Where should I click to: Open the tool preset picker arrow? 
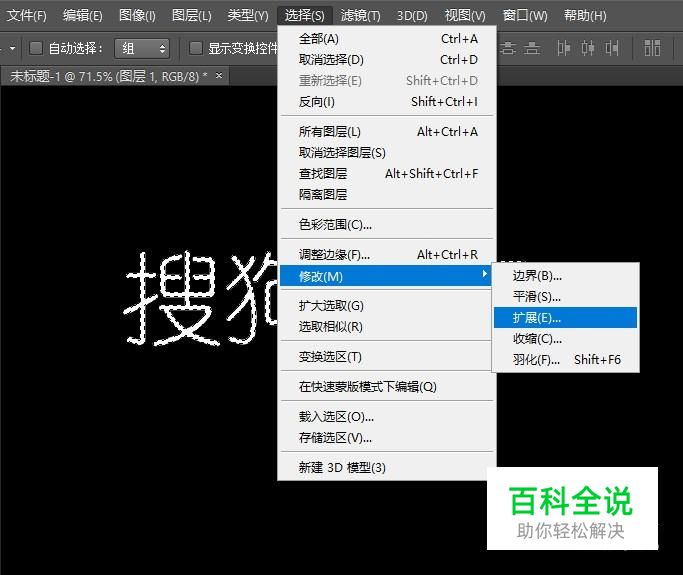point(12,48)
